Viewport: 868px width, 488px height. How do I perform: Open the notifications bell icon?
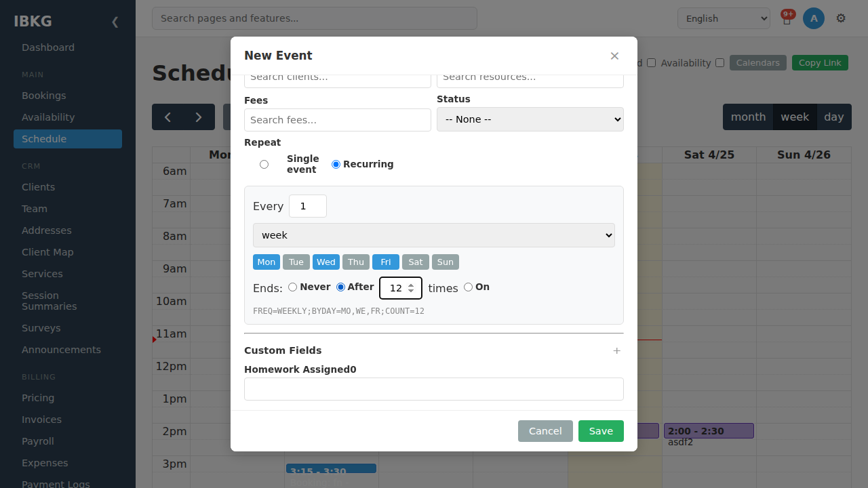click(787, 19)
